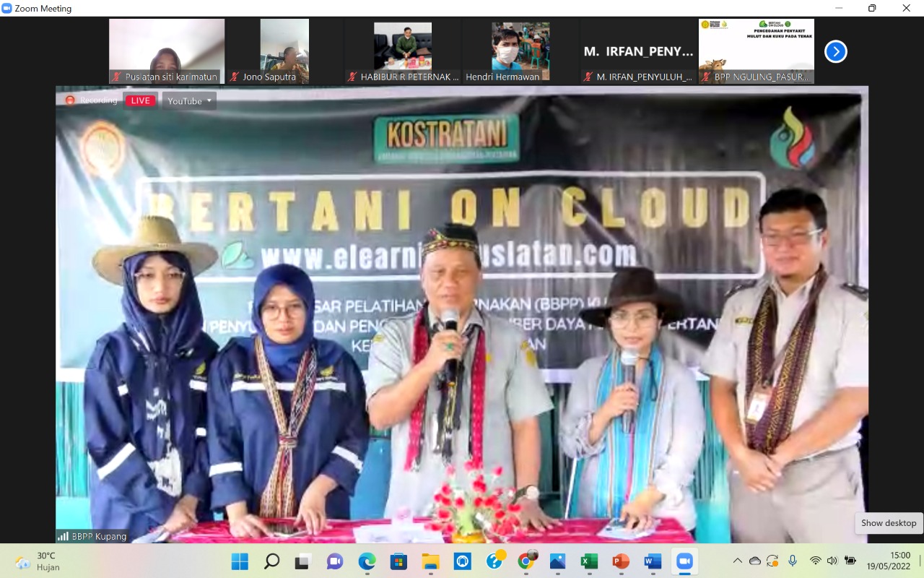The image size is (924, 578).
Task: Click the Zoom logo in title bar
Action: pos(7,9)
